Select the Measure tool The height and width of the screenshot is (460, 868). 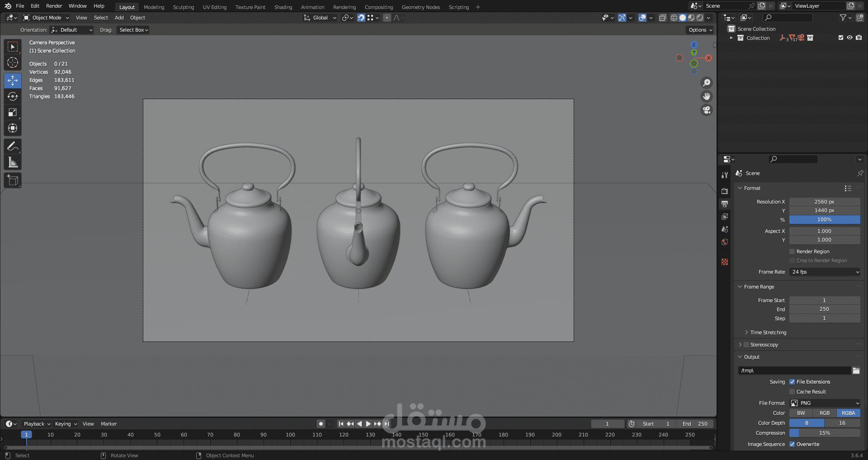coord(13,163)
